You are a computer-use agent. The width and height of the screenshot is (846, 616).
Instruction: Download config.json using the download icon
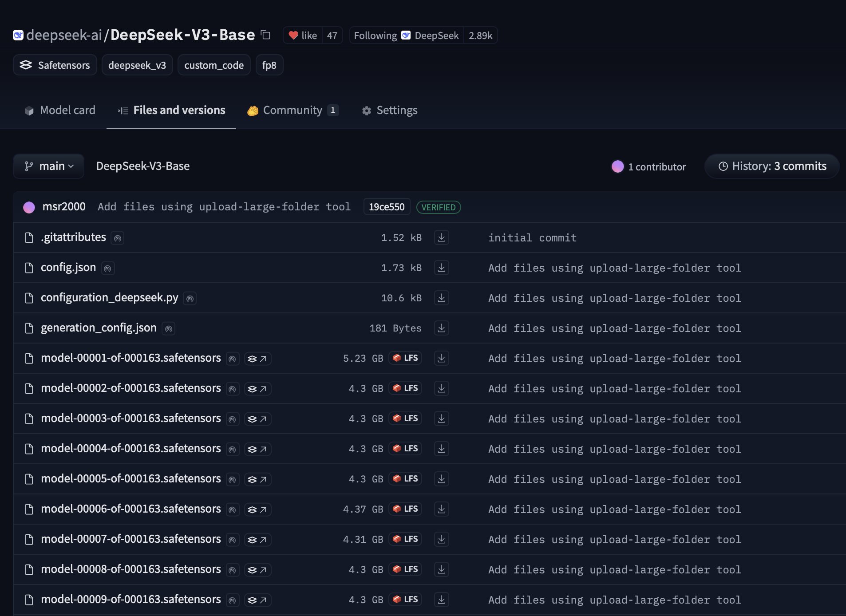pyautogui.click(x=442, y=268)
